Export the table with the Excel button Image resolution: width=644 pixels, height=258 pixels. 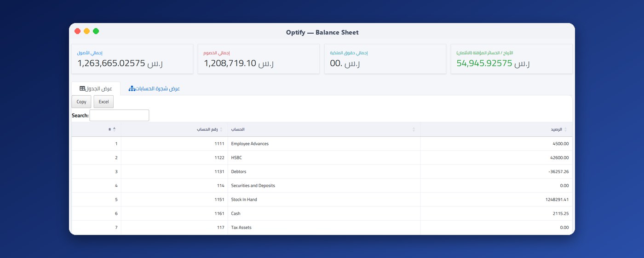point(103,102)
